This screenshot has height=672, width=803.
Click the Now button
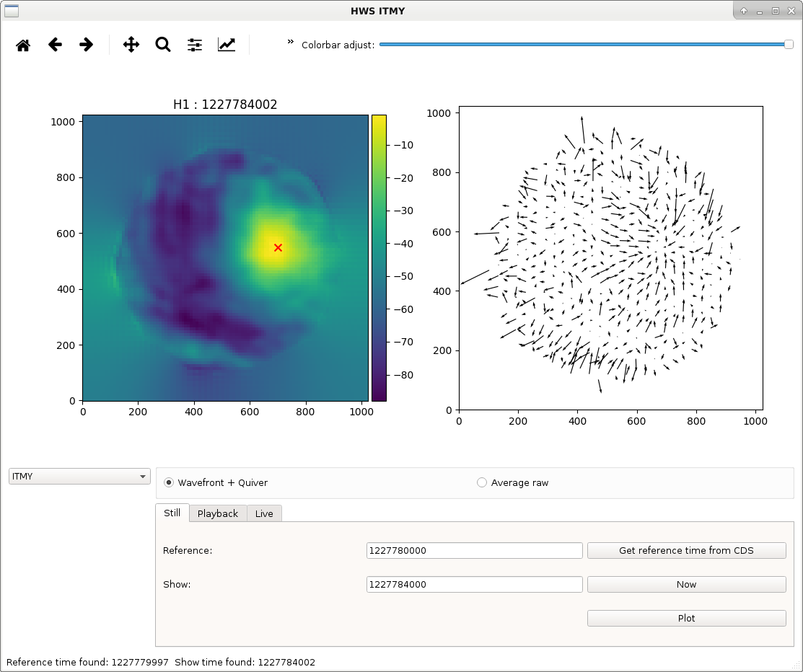coord(686,584)
